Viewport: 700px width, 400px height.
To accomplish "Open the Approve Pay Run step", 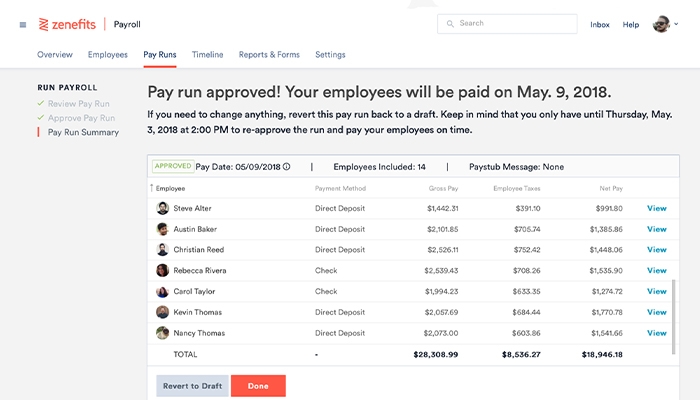I will [x=81, y=118].
